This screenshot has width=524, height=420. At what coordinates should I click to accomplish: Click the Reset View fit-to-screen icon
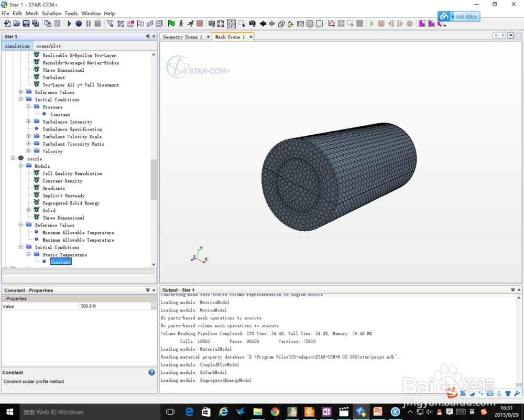pos(221,24)
